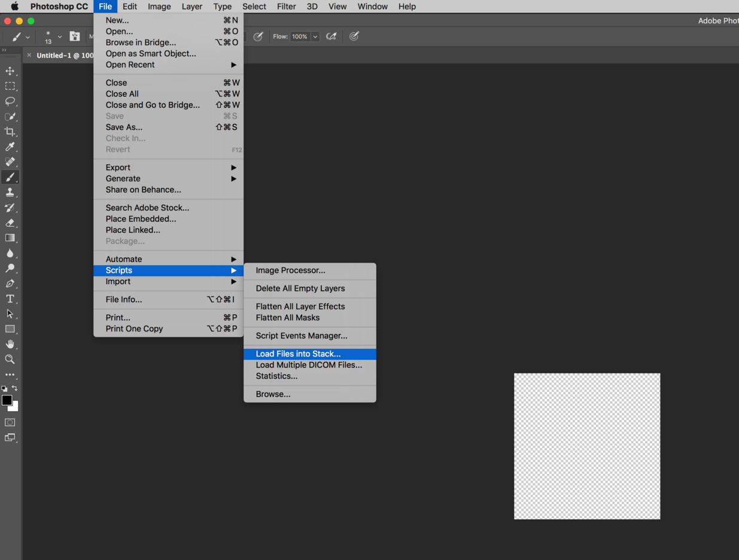Choose Statistics script

click(x=310, y=376)
